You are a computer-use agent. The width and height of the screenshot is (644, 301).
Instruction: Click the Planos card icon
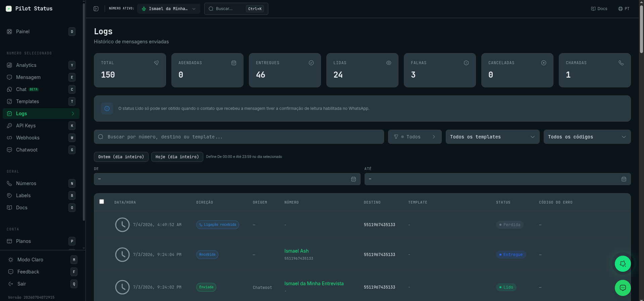click(x=9, y=241)
